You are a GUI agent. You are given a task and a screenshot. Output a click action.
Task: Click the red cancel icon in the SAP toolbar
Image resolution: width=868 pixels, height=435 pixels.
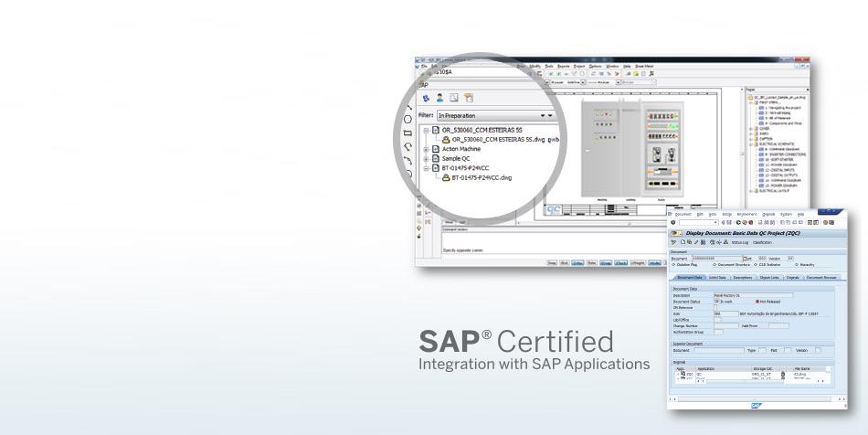pyautogui.click(x=751, y=222)
